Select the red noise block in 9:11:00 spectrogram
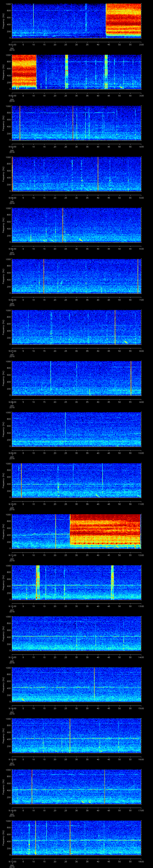Screen dimensions: 153x868 click(x=105, y=530)
